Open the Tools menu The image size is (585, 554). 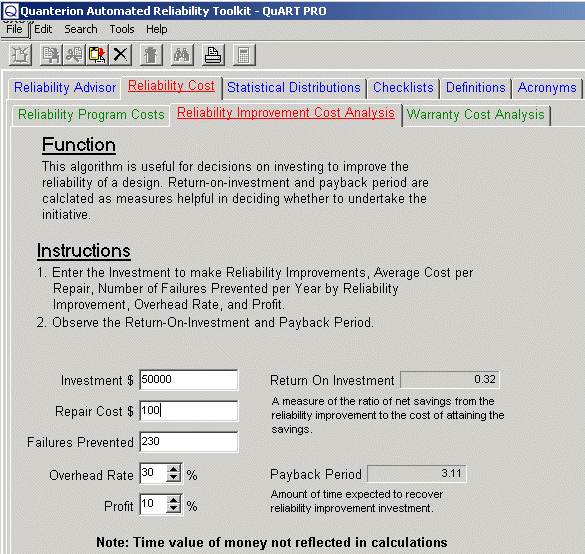coord(122,29)
